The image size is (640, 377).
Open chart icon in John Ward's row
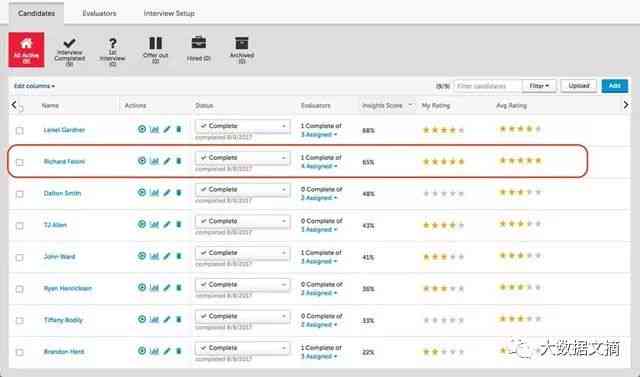click(x=154, y=256)
